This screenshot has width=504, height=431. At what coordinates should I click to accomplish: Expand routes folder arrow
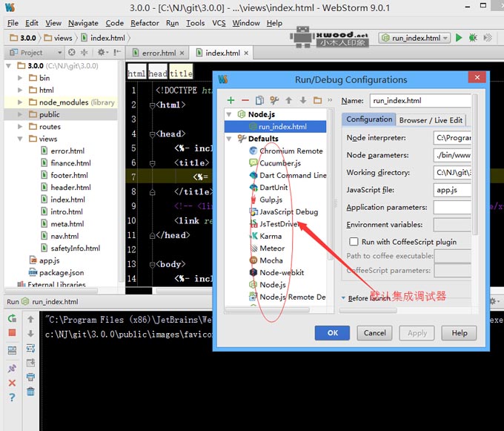pos(20,127)
